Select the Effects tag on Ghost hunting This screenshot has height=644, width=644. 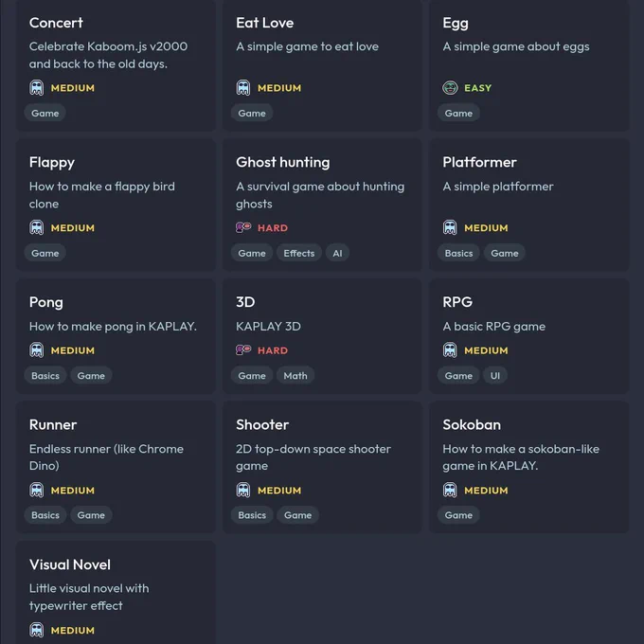coord(299,253)
